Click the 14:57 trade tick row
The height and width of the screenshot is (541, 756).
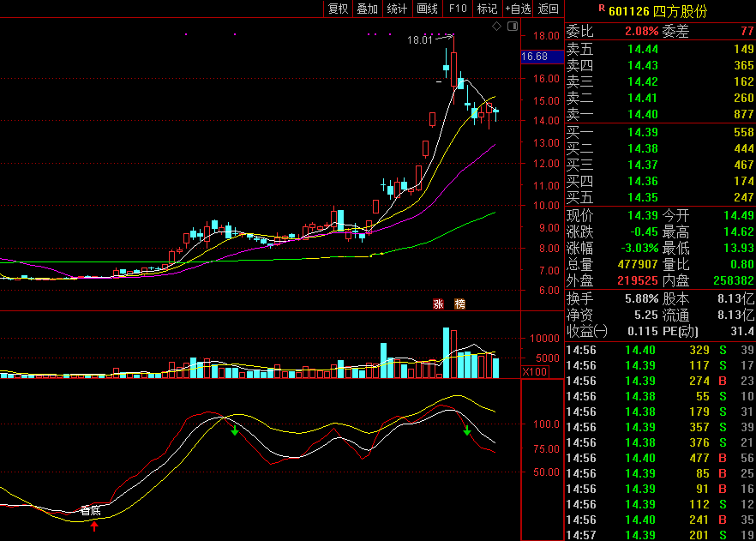[x=661, y=535]
